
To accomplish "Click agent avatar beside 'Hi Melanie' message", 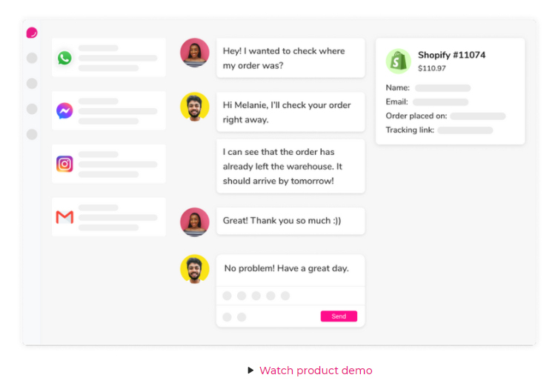I will [195, 107].
